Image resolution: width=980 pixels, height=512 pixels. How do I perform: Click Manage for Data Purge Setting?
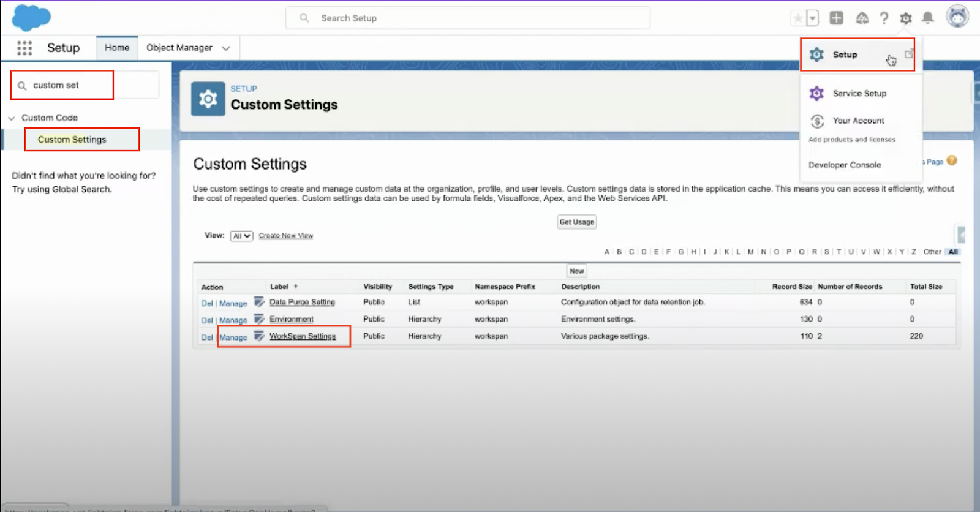[x=233, y=303]
